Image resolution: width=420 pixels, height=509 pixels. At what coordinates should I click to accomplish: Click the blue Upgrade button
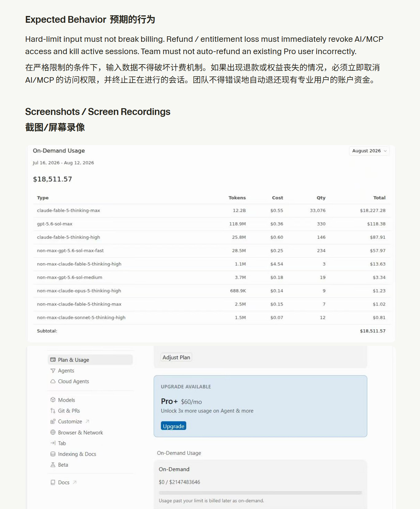click(174, 426)
